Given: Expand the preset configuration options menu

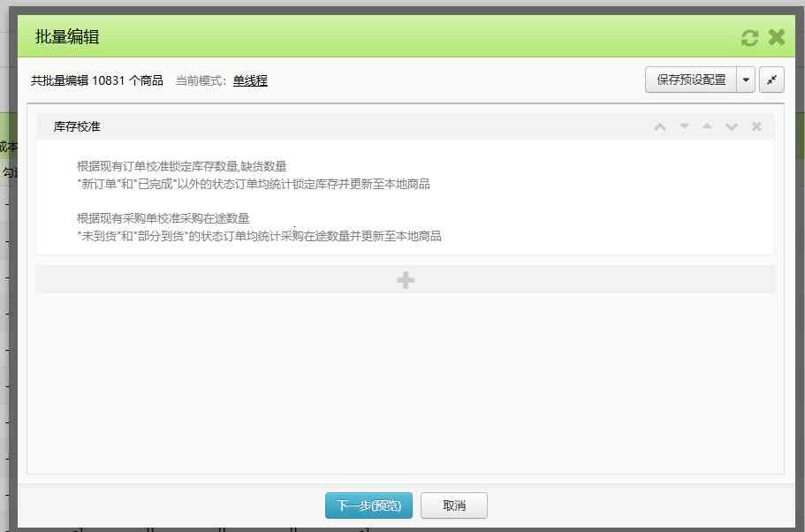Looking at the screenshot, I should point(747,80).
